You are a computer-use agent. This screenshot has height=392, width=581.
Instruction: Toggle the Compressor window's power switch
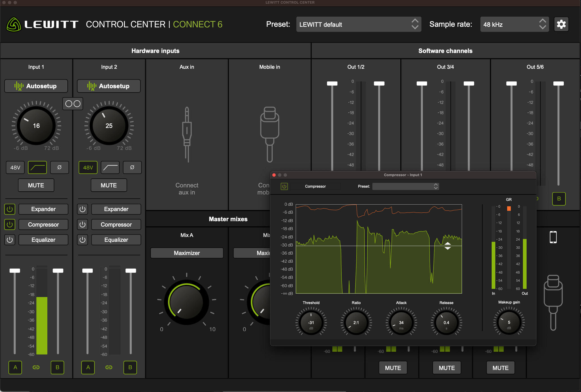coord(284,186)
